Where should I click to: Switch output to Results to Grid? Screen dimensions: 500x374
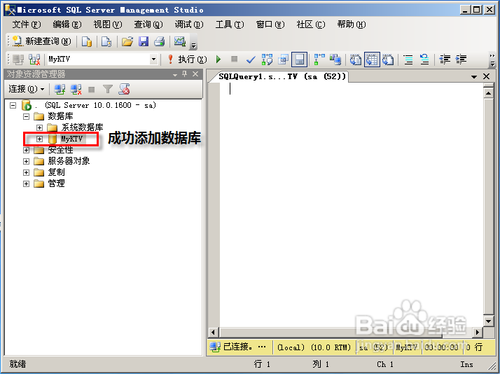[372, 60]
